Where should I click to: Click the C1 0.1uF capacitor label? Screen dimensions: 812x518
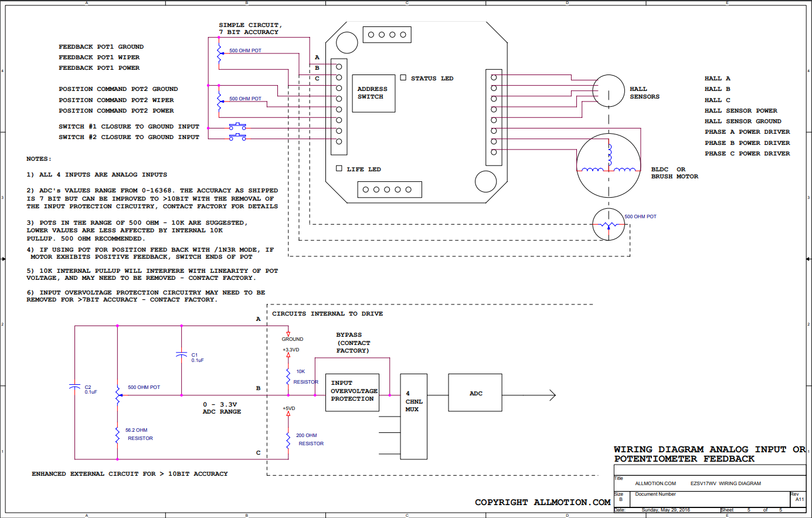(x=198, y=358)
